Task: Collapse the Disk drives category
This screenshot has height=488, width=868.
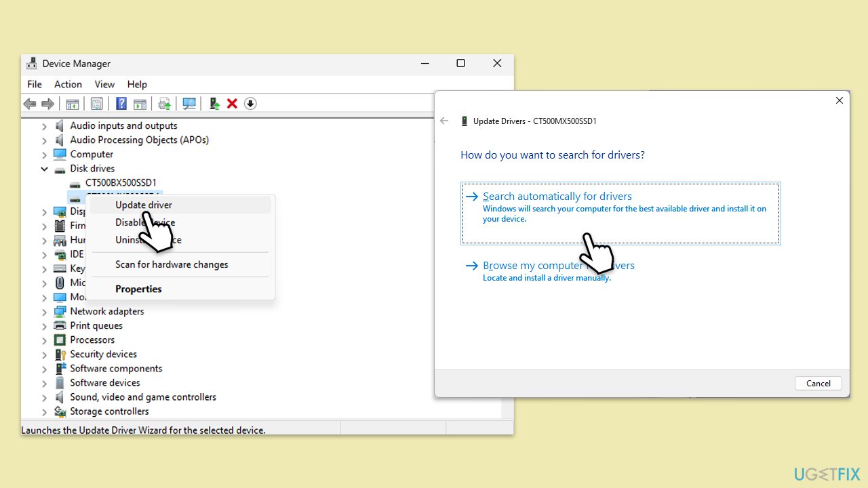Action: pos(45,169)
